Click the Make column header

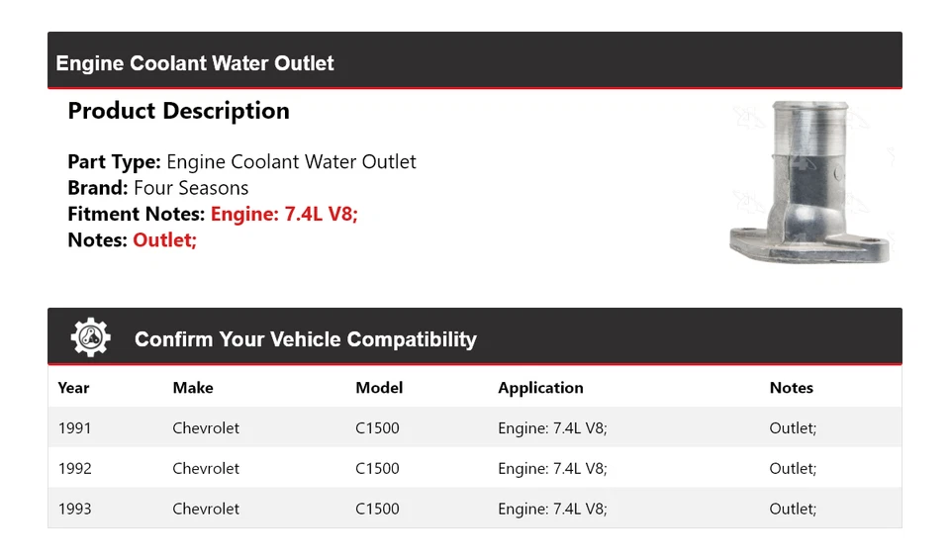click(193, 388)
